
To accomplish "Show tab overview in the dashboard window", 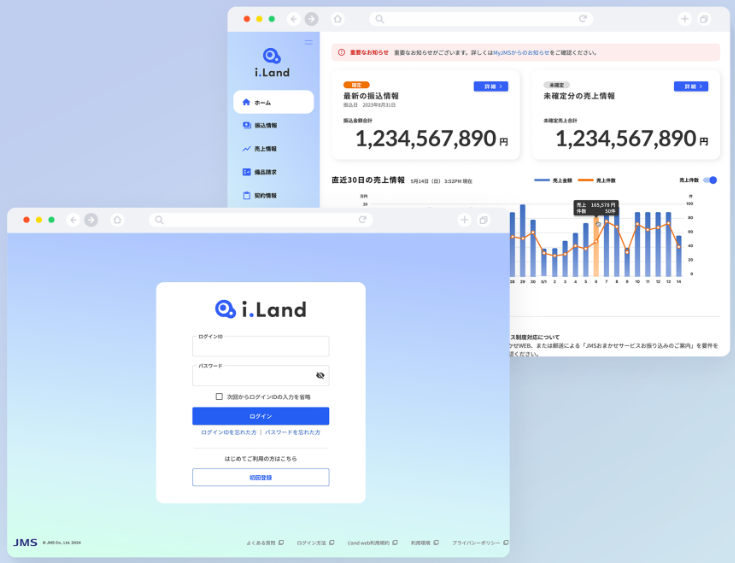I will [x=704, y=19].
